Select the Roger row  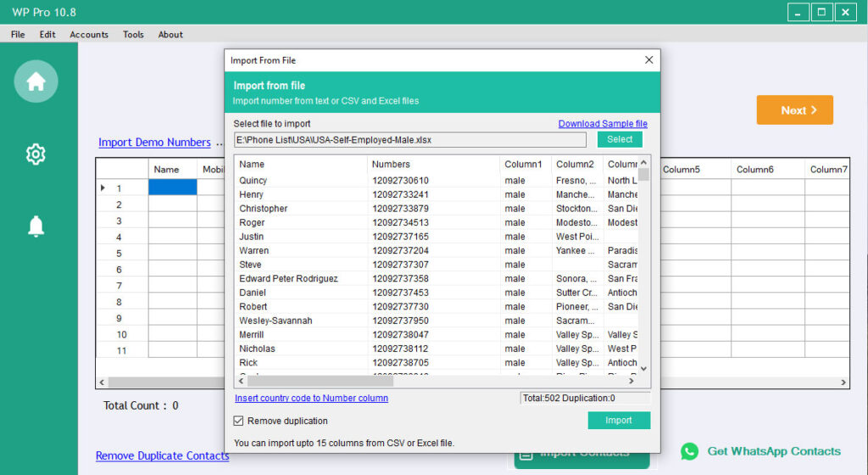pyautogui.click(x=437, y=222)
